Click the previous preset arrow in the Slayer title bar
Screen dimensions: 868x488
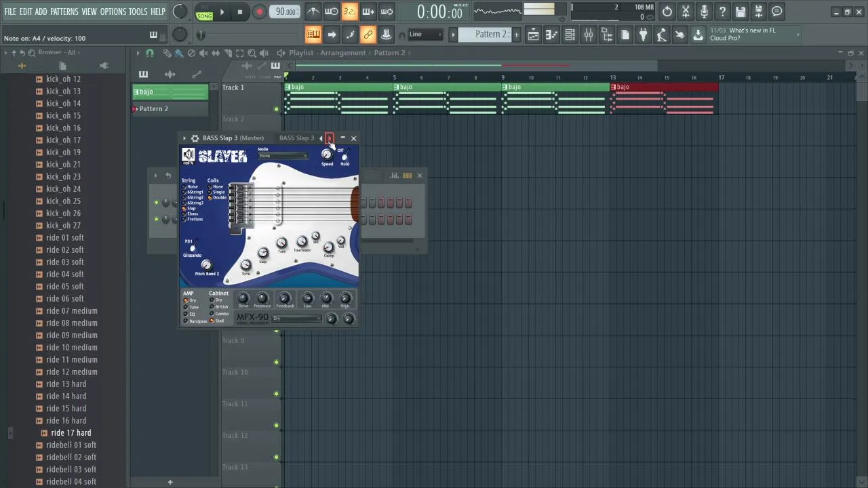pos(321,138)
